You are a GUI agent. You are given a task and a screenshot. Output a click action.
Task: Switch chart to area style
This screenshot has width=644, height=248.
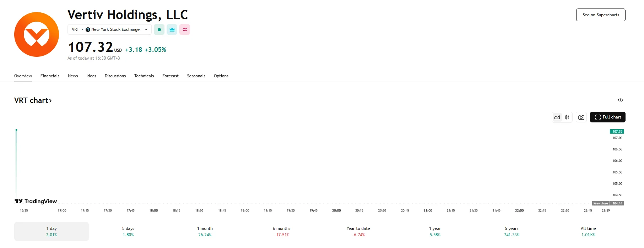(557, 117)
